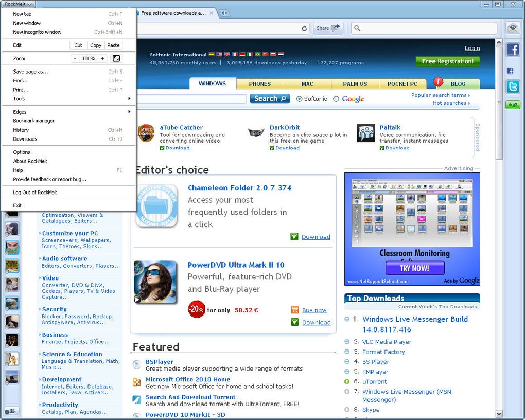Click the Search And Download Torrent icon
The image size is (525, 420).
[x=136, y=399]
